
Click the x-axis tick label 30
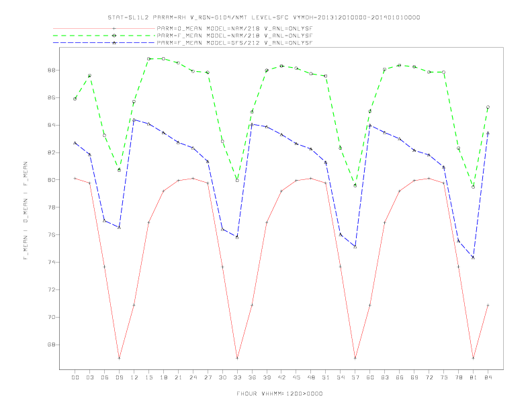222,377
